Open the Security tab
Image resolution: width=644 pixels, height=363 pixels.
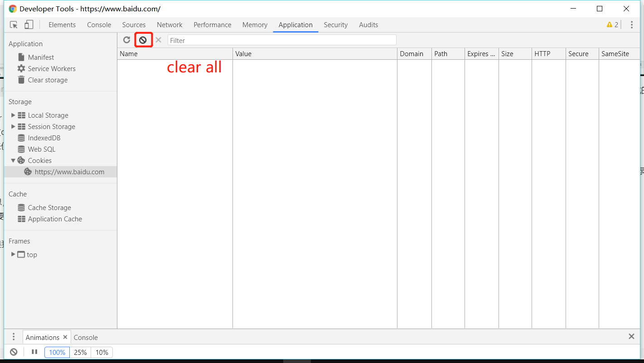tap(335, 25)
